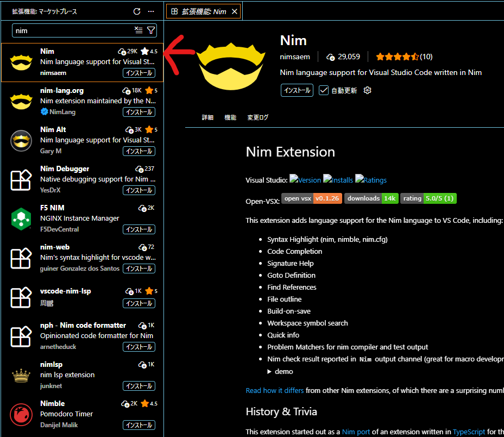This screenshot has height=437, width=504.
Task: Open the extension filter options
Action: point(151,30)
